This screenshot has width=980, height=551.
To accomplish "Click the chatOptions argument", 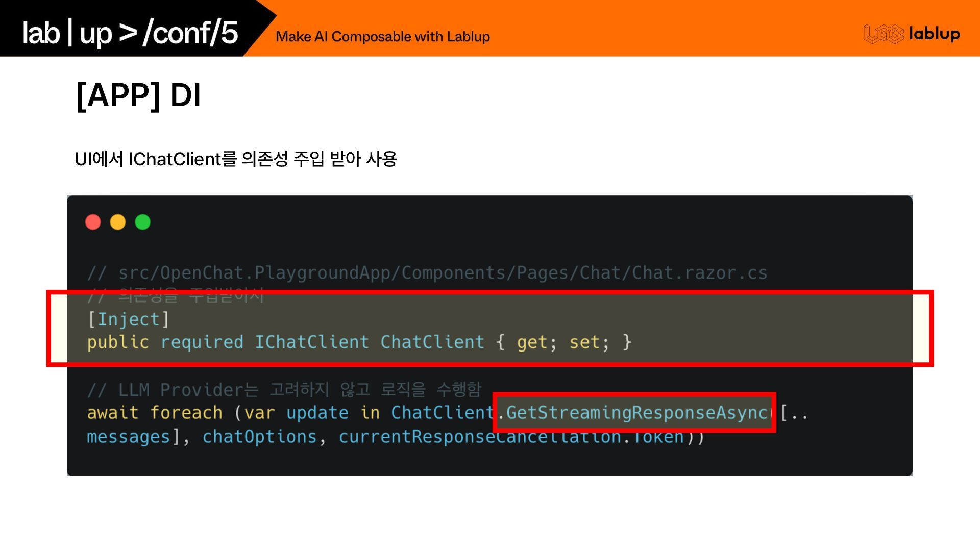I will [259, 437].
